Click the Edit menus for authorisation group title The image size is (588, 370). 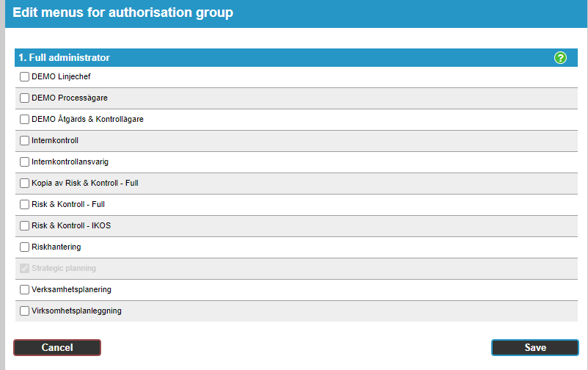(123, 12)
